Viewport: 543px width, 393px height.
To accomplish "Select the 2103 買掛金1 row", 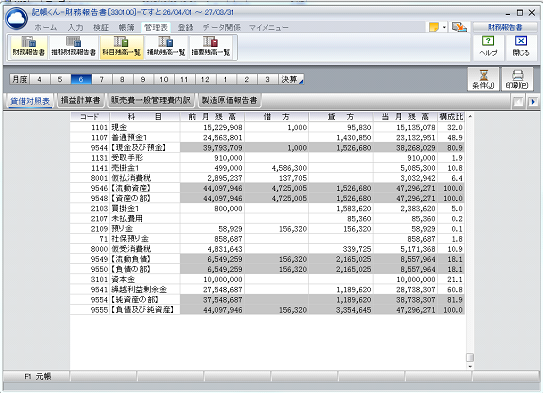I will [x=267, y=208].
